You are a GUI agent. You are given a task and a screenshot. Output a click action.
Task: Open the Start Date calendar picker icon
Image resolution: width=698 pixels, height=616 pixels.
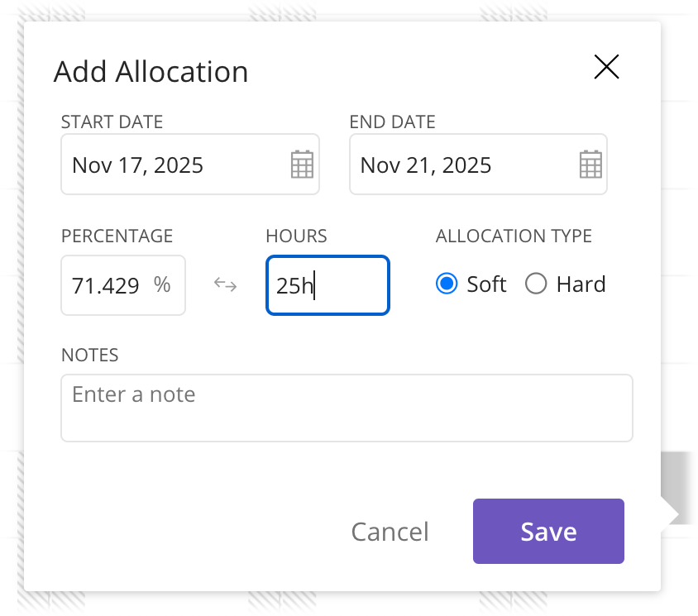click(x=303, y=165)
